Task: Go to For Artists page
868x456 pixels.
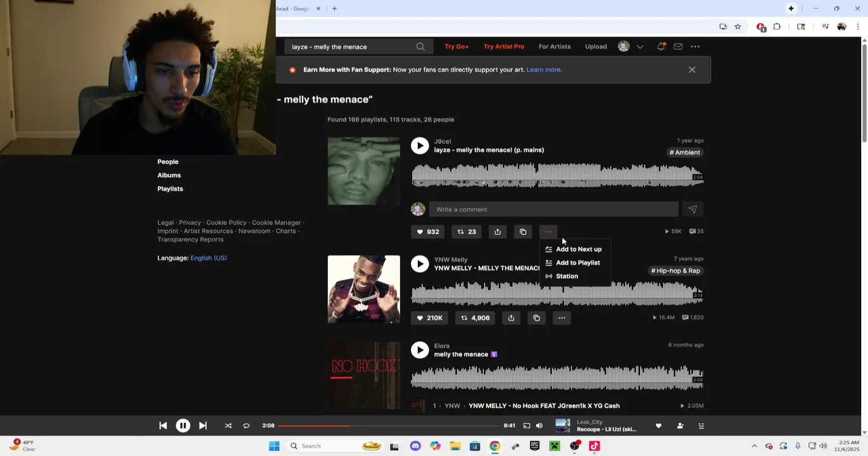Action: [555, 46]
